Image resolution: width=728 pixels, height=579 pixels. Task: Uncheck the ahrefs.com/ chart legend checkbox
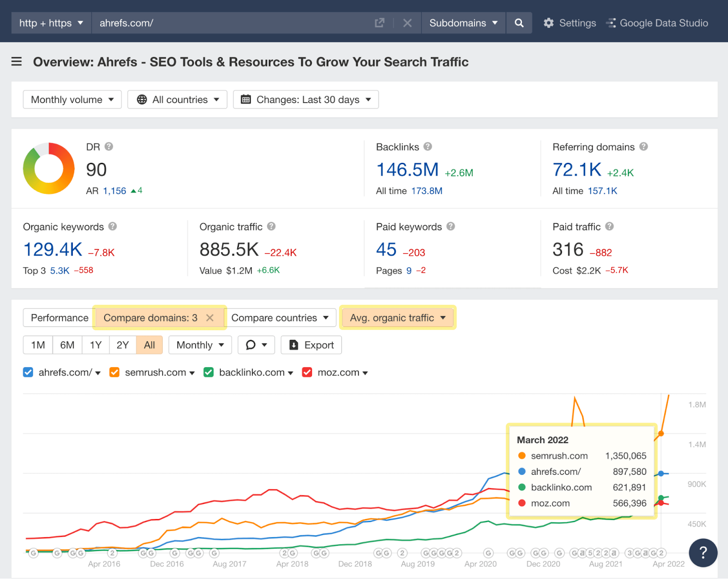28,372
